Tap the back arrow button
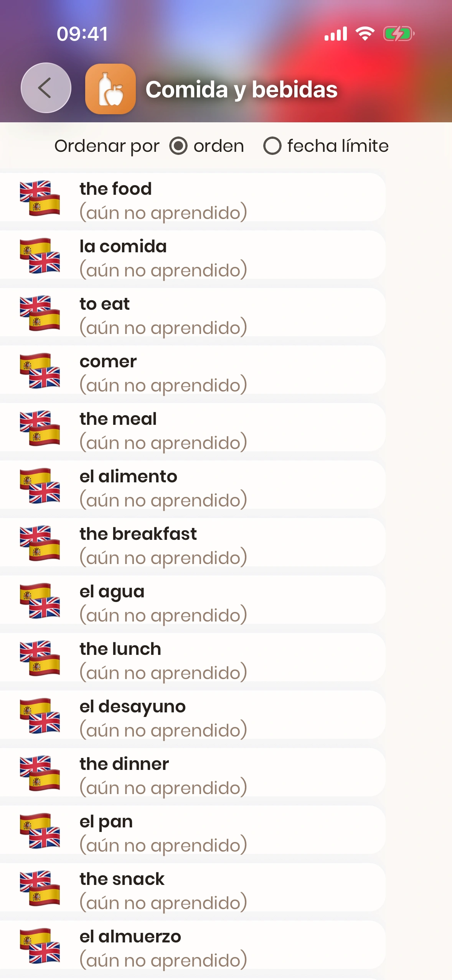 pos(46,88)
